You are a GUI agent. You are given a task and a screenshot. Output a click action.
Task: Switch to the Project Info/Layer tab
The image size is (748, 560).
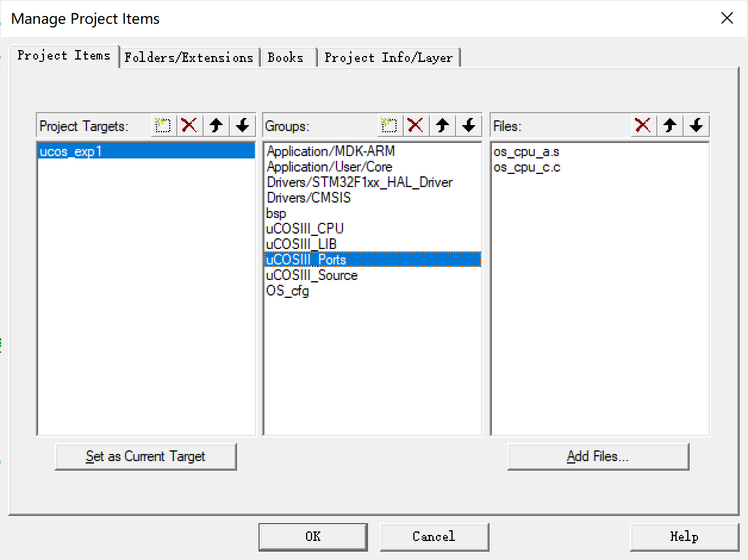pos(389,57)
